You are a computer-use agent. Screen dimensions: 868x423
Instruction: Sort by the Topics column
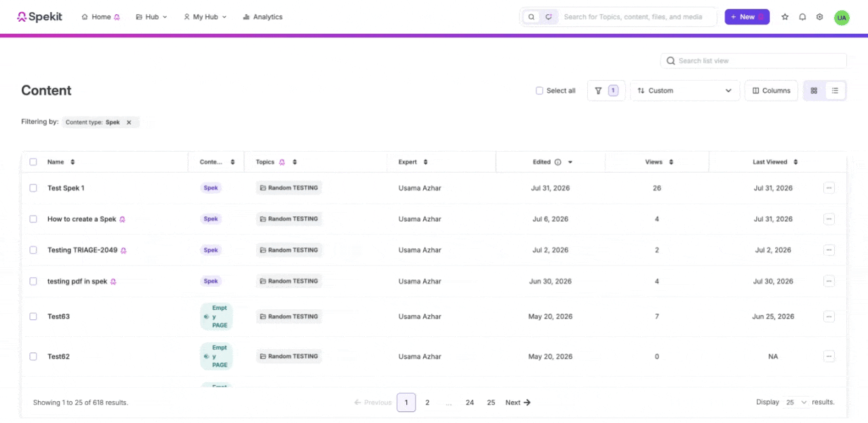294,162
